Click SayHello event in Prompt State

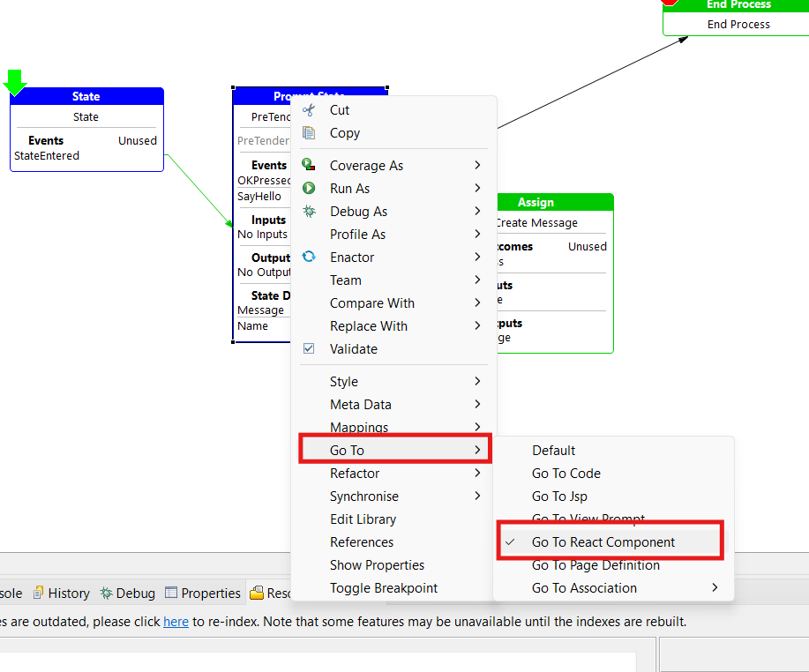259,197
